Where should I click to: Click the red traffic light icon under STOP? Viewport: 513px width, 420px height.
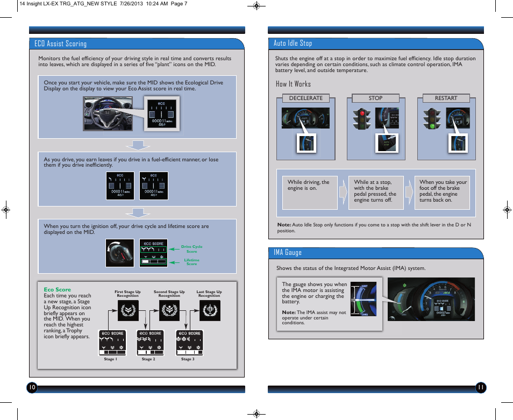click(361, 119)
